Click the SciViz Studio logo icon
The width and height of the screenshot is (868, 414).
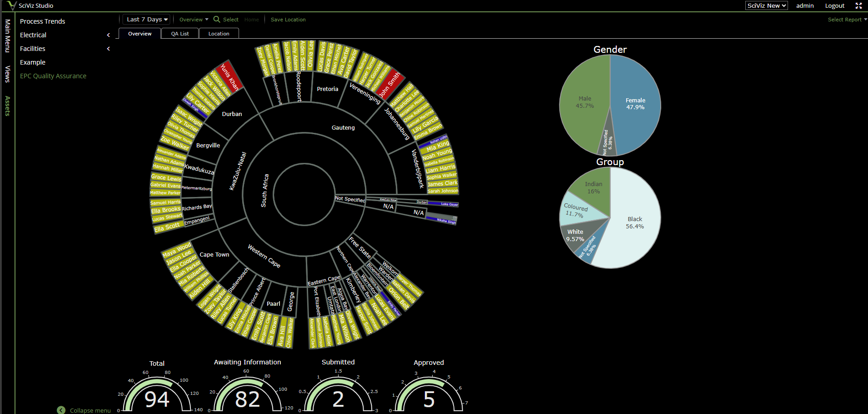point(11,5)
